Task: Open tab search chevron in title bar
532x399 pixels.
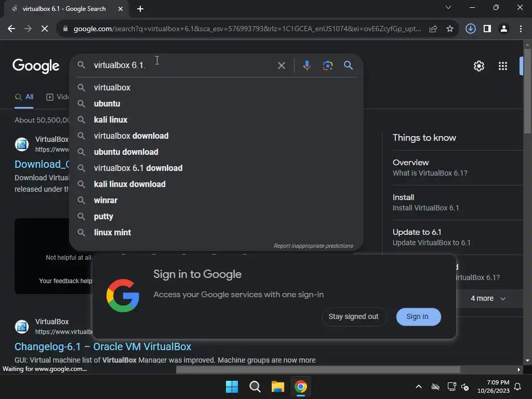Action: [x=448, y=7]
